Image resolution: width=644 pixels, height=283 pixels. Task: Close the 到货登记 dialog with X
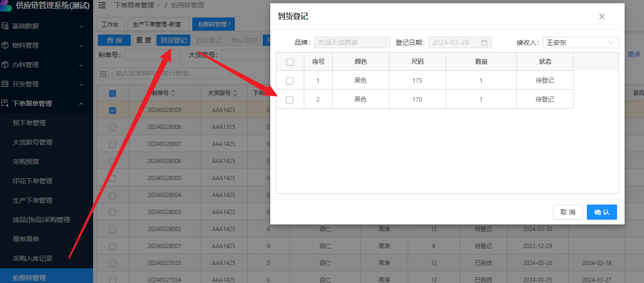(601, 17)
